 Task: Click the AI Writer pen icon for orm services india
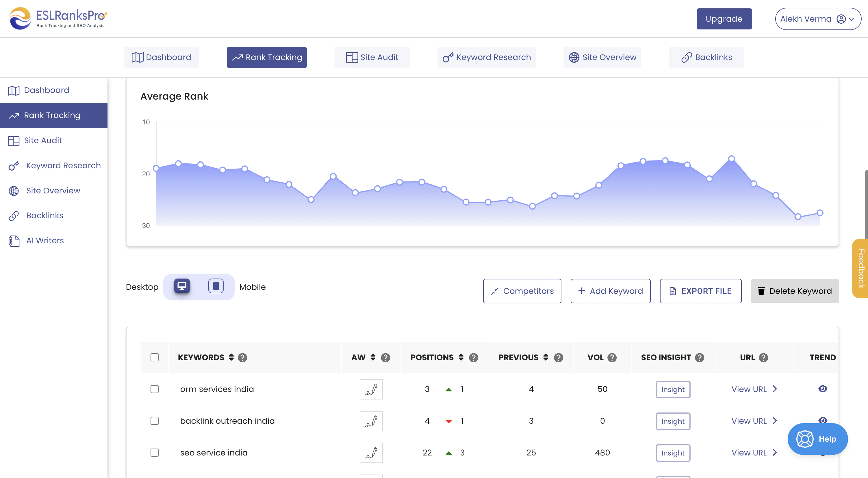(371, 389)
